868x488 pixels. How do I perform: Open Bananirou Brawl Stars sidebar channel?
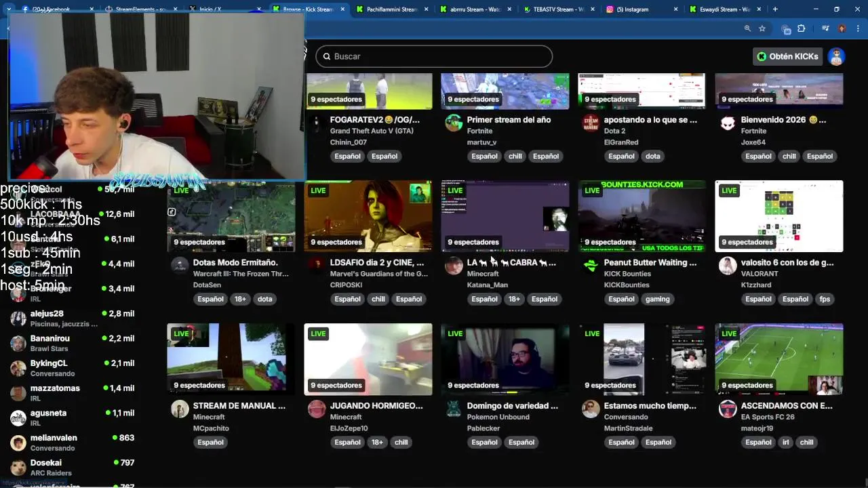coord(73,343)
